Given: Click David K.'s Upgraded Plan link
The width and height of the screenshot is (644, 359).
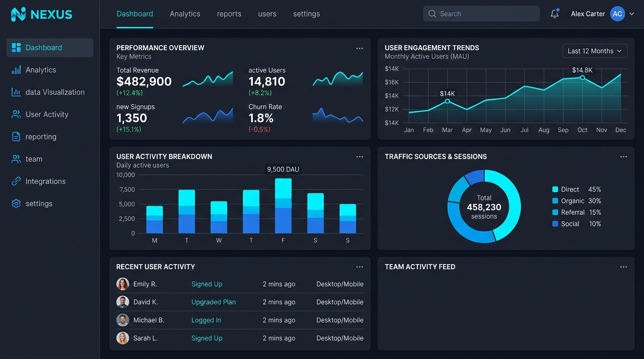Looking at the screenshot, I should (x=213, y=302).
